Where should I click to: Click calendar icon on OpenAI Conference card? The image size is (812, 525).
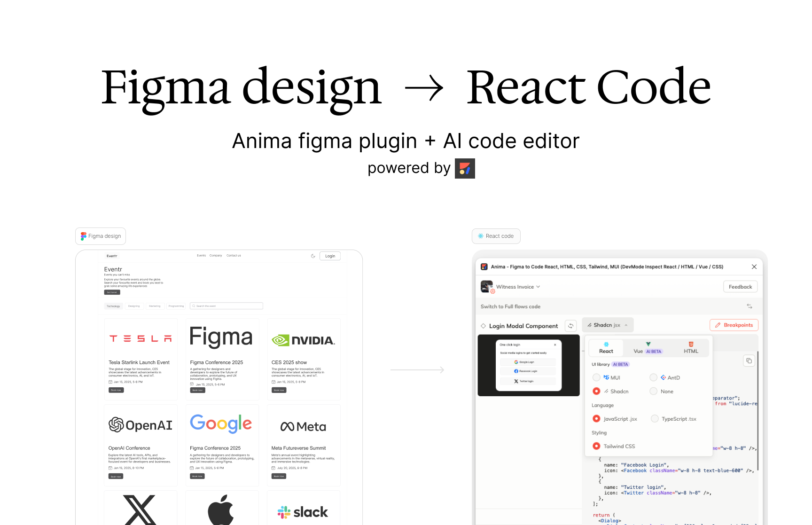[110, 468]
